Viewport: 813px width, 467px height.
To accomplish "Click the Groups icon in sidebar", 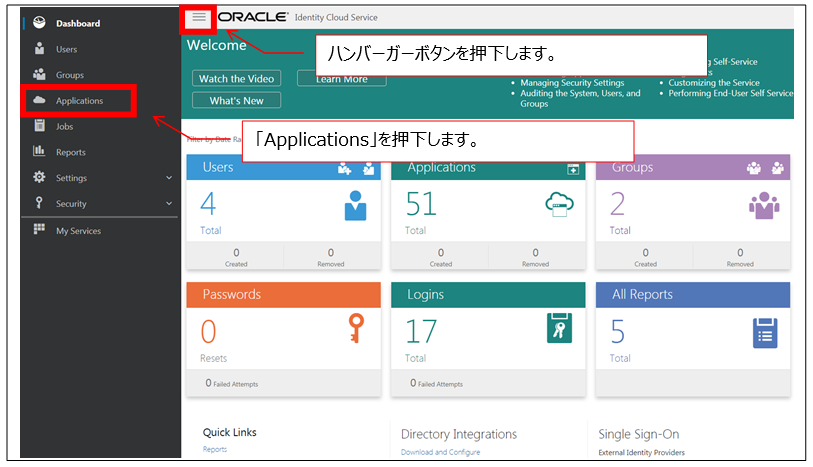I will 39,74.
